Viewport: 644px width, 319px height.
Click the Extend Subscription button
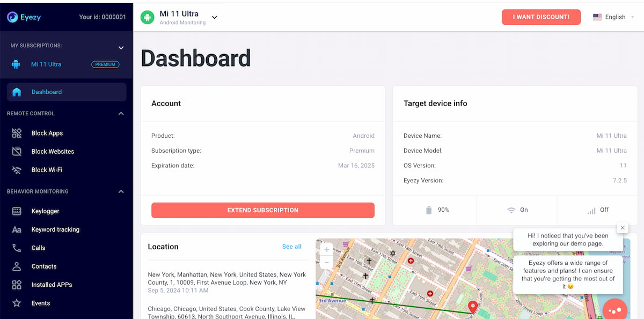(263, 210)
